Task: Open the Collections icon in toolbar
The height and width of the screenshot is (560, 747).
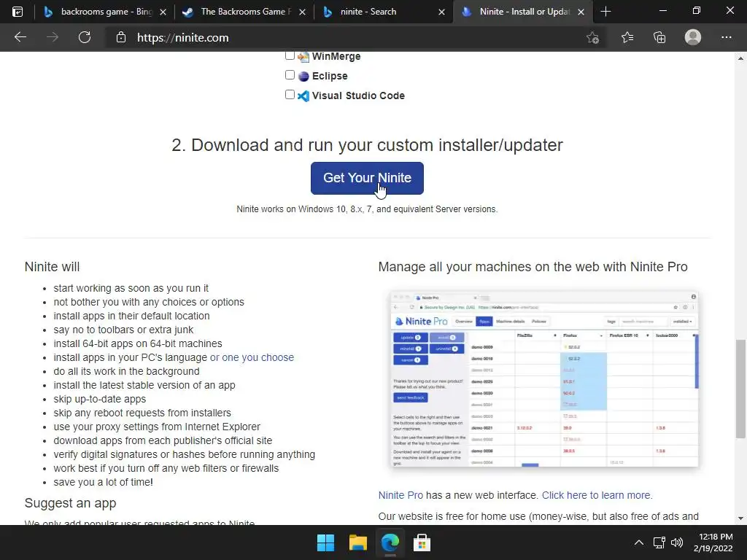Action: pos(659,37)
